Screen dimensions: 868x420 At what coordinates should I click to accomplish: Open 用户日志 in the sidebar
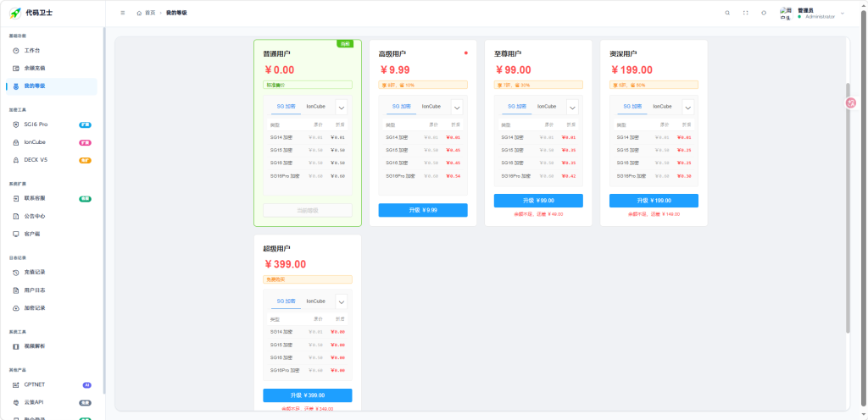pyautogui.click(x=52, y=290)
